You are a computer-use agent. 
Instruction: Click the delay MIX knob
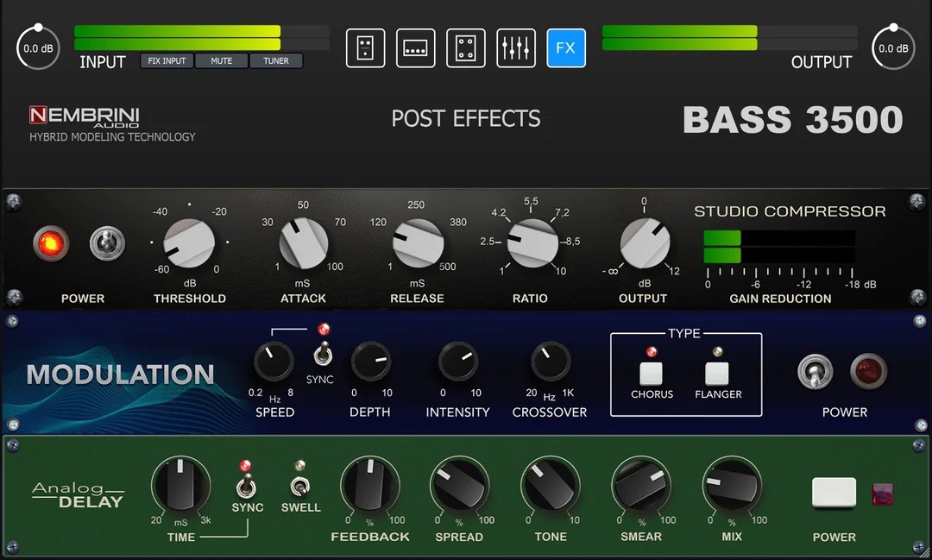click(732, 485)
